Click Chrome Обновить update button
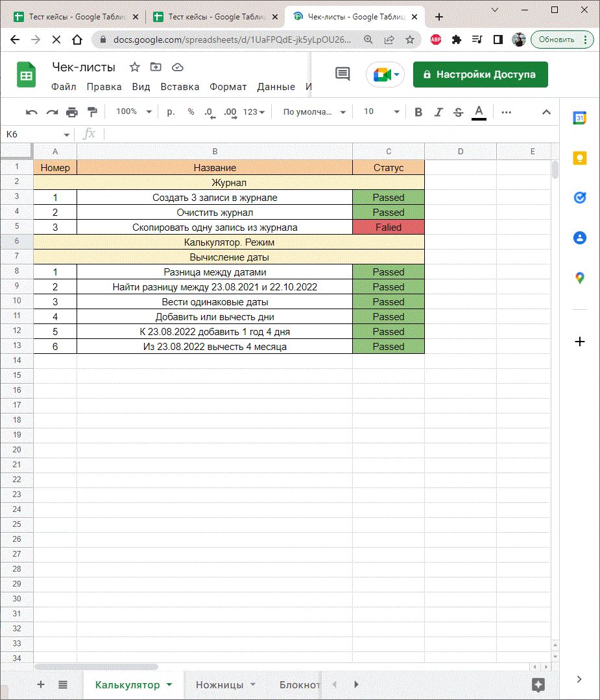 point(562,40)
